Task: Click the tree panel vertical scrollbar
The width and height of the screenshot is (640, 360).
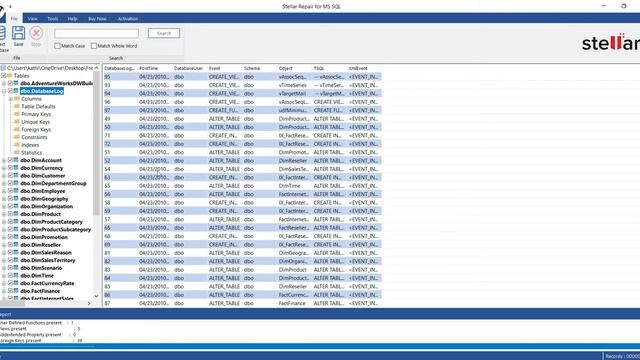Action: click(x=96, y=143)
